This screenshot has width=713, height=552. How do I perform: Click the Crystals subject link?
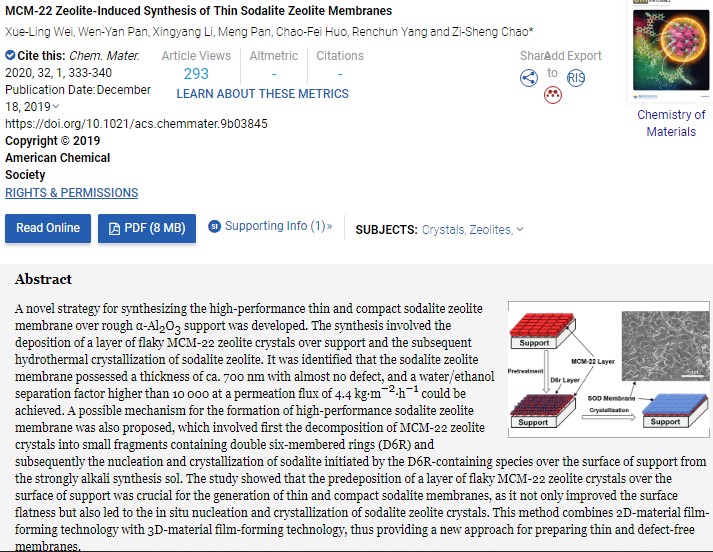[x=444, y=230]
